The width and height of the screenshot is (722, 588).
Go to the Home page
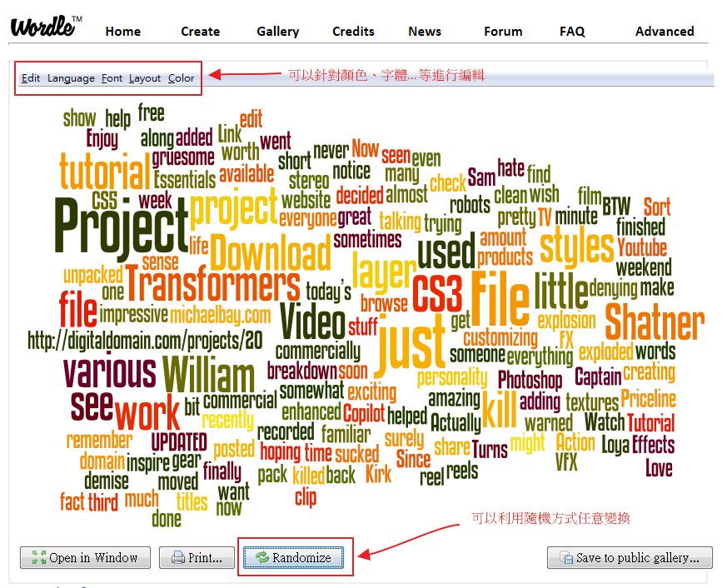point(123,32)
